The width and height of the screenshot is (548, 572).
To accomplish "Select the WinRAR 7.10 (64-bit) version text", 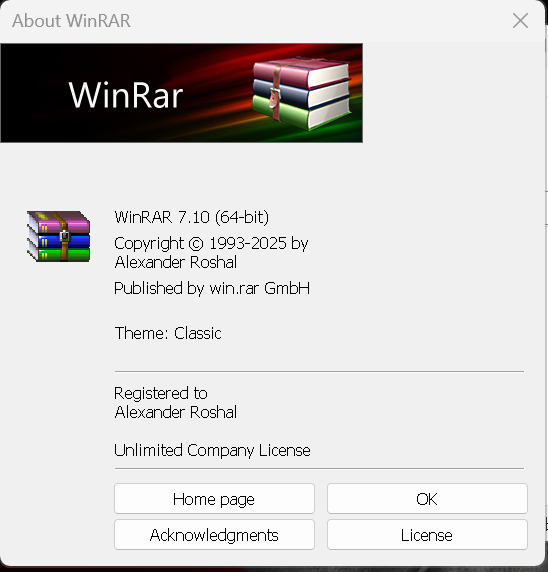I will 192,217.
